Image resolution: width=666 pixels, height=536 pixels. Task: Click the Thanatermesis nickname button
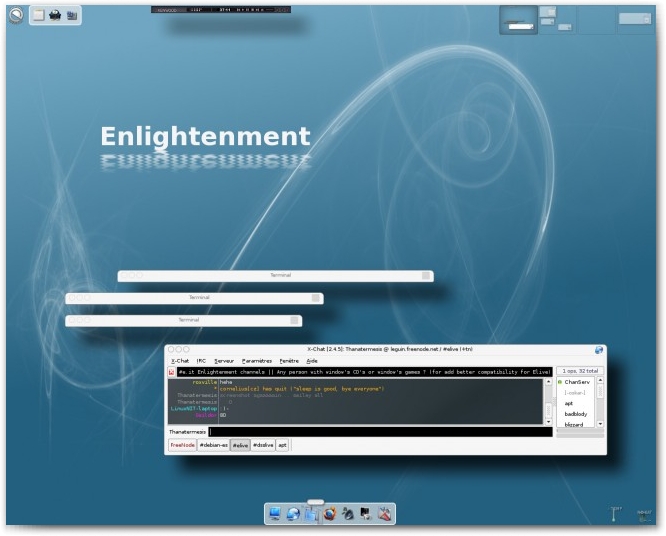coord(187,432)
